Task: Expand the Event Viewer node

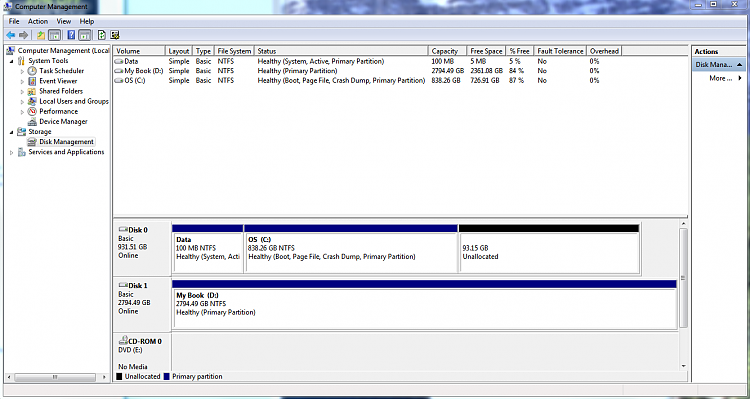Action: tap(22, 81)
